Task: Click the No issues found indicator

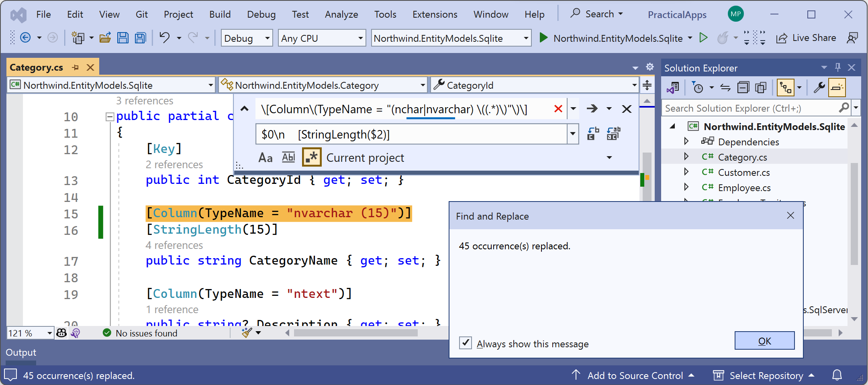Action: point(140,333)
